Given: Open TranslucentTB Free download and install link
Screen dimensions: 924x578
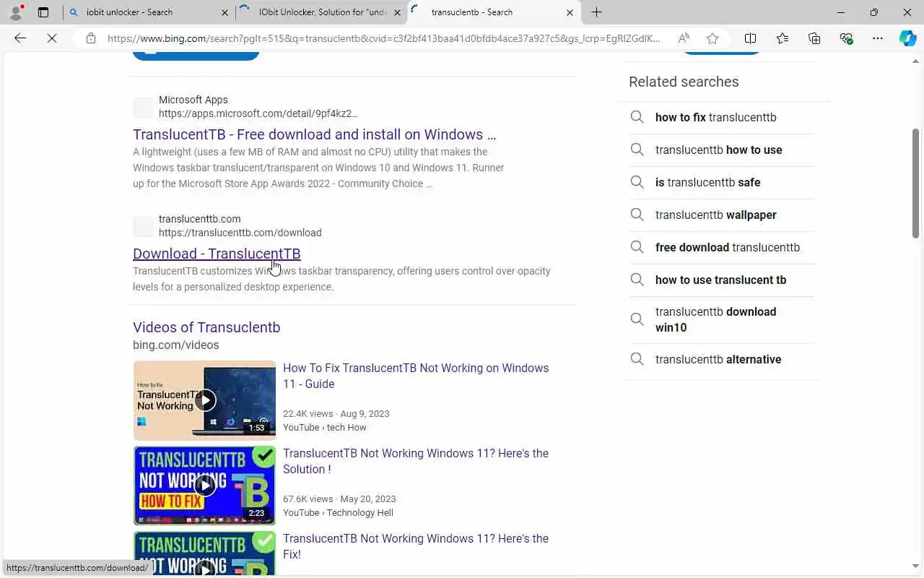Looking at the screenshot, I should point(314,134).
